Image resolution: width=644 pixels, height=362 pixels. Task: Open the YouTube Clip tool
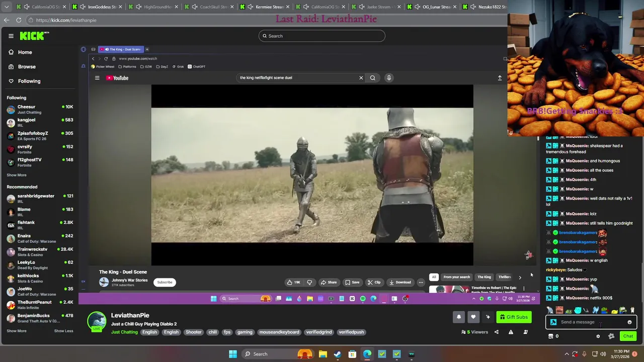tap(374, 282)
